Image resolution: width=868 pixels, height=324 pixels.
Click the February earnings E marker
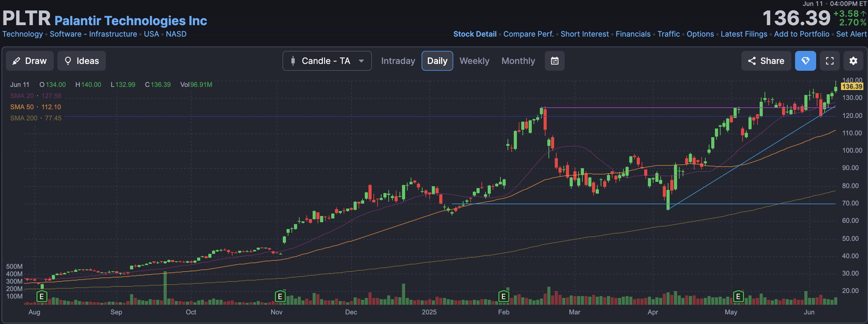pyautogui.click(x=504, y=296)
